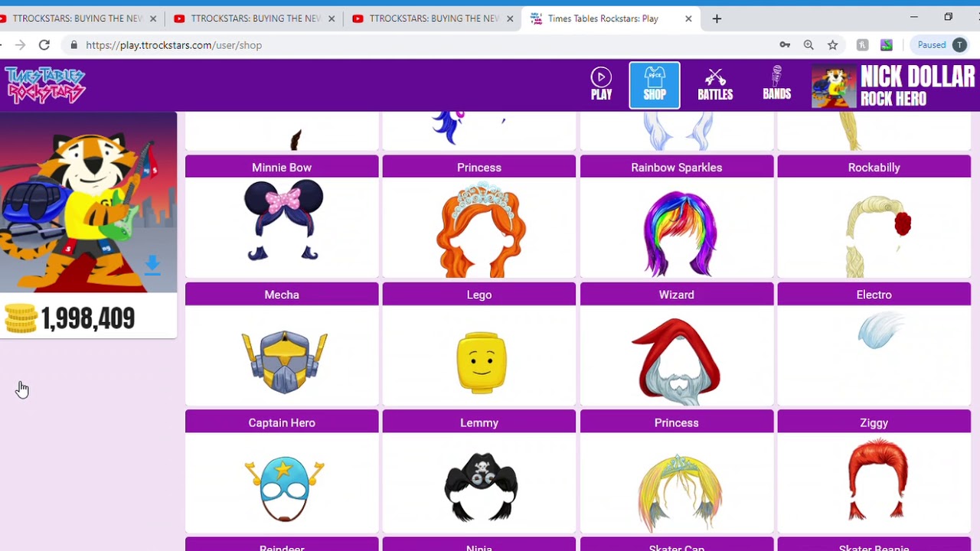The height and width of the screenshot is (551, 980).
Task: Open the browser zoom magnifier icon
Action: coord(808,45)
